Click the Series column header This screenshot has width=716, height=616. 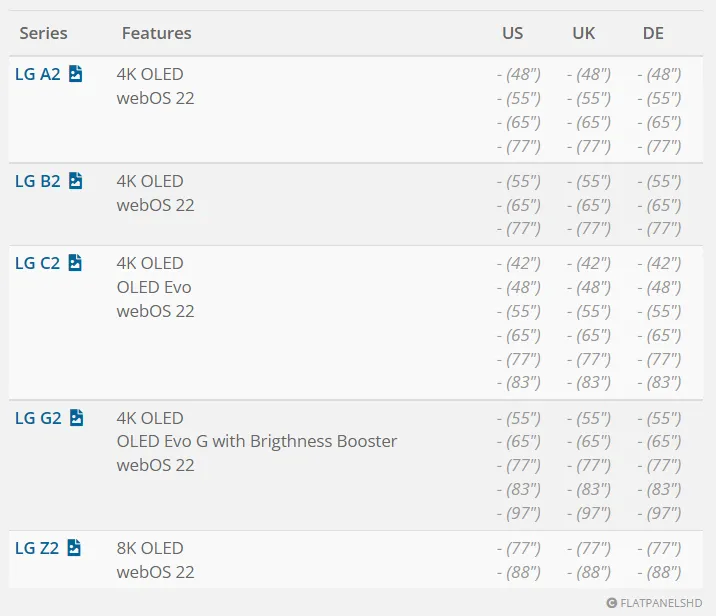point(44,33)
